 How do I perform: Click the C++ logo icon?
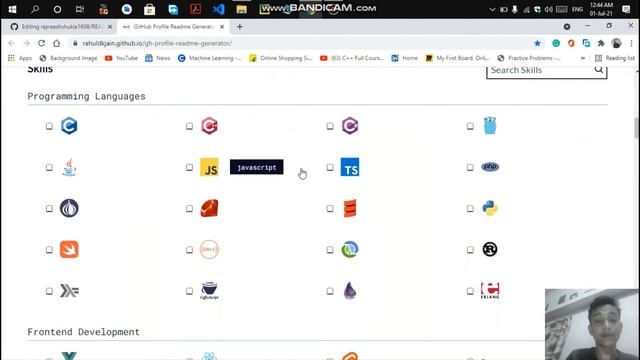coord(209,126)
